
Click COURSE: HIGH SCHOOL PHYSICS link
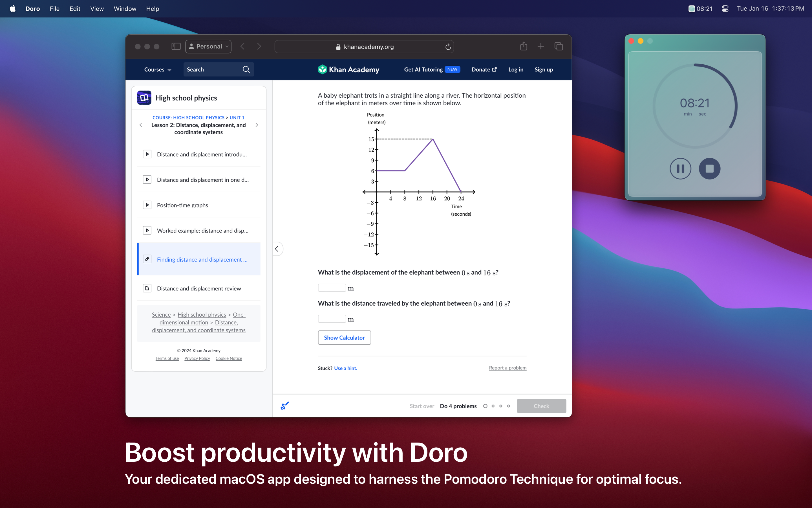pyautogui.click(x=188, y=118)
